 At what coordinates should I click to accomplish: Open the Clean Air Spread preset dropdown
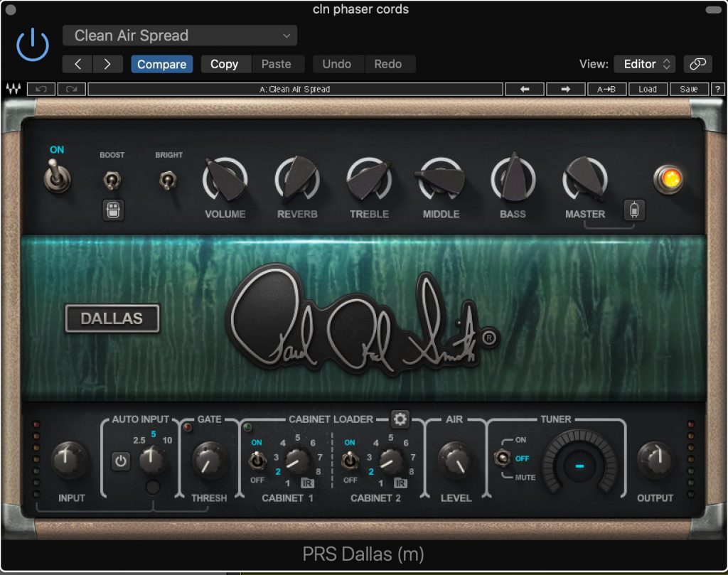[x=180, y=36]
